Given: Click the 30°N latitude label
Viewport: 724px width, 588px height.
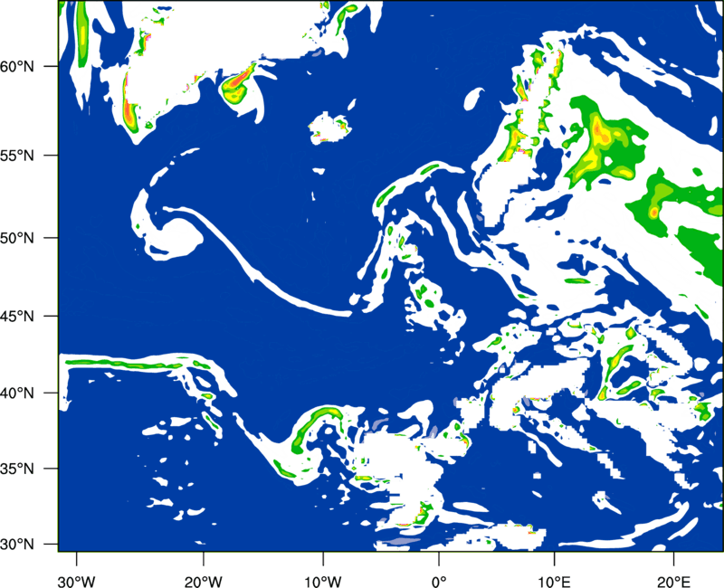Looking at the screenshot, I should (17, 545).
